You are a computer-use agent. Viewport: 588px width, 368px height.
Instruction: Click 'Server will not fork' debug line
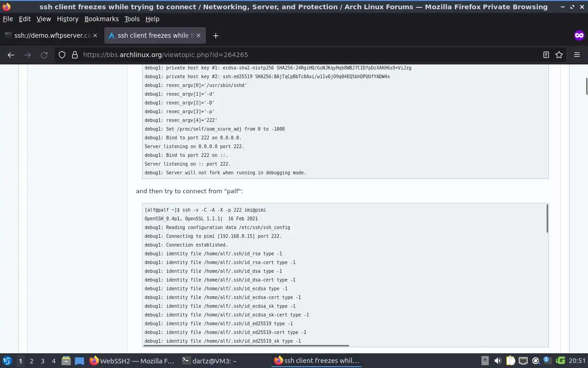pyautogui.click(x=225, y=172)
